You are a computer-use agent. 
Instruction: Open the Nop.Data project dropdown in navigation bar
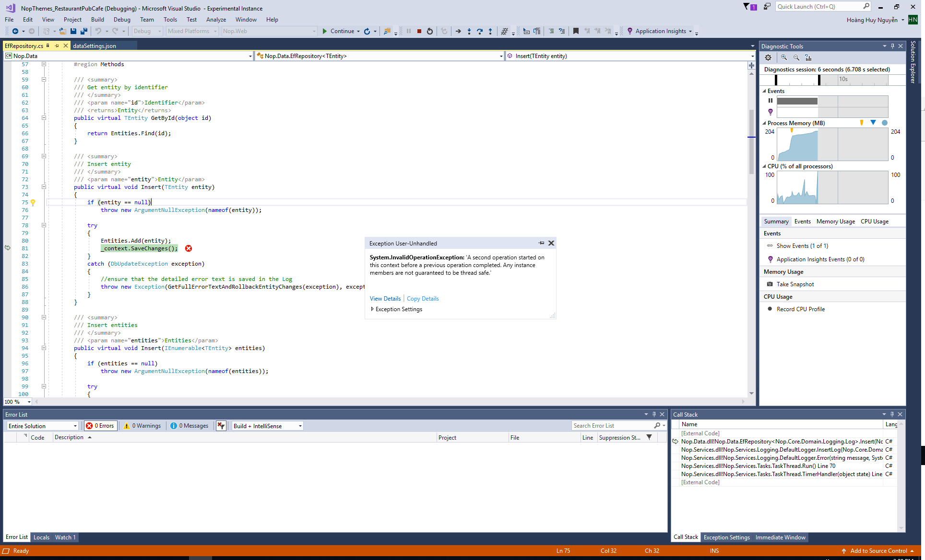pos(129,56)
